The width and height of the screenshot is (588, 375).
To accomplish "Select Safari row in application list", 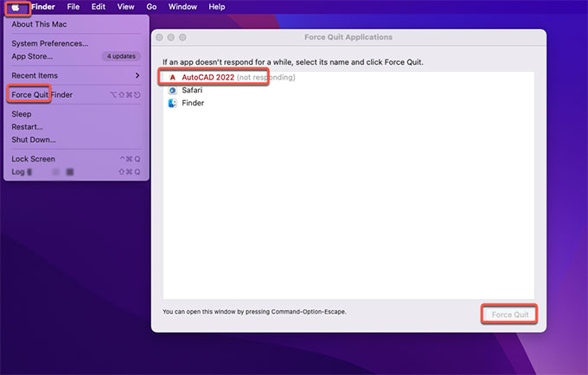I will (192, 90).
